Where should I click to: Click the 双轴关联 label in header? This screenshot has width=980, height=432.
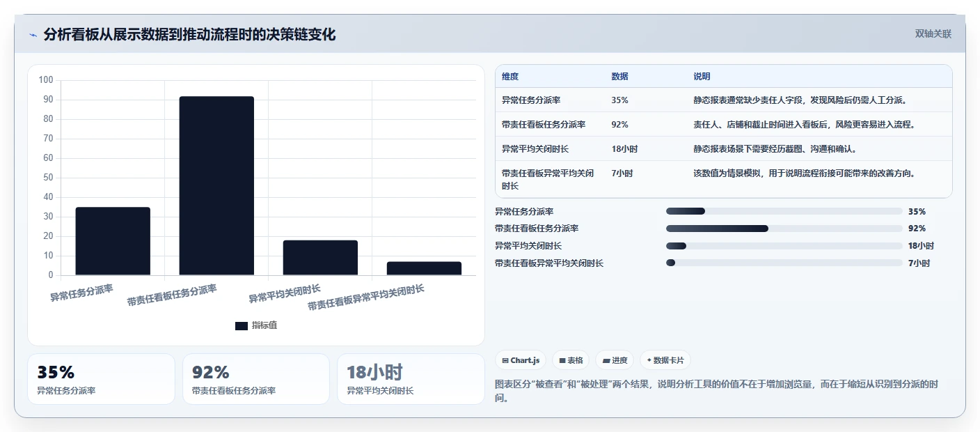tap(933, 33)
